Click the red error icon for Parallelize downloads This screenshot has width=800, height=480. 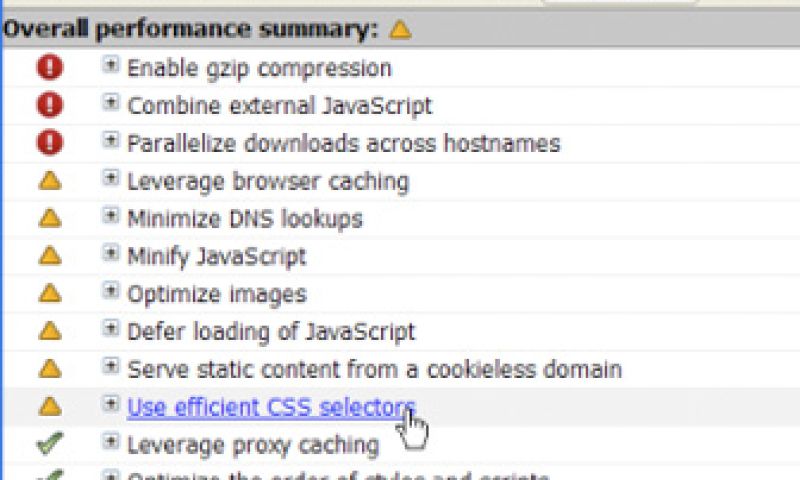pos(49,142)
